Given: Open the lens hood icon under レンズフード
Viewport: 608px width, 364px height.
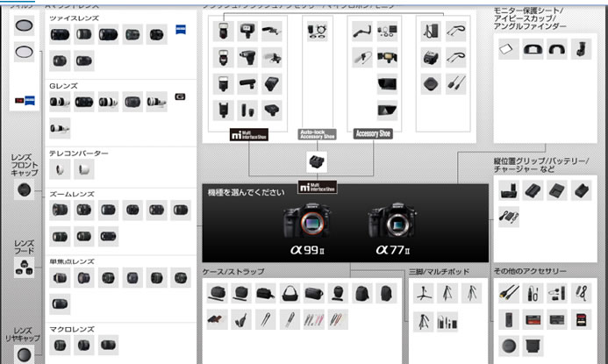Looking at the screenshot, I should tap(24, 268).
